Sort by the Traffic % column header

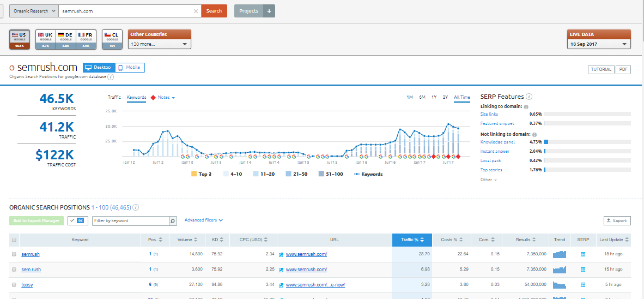[412, 240]
